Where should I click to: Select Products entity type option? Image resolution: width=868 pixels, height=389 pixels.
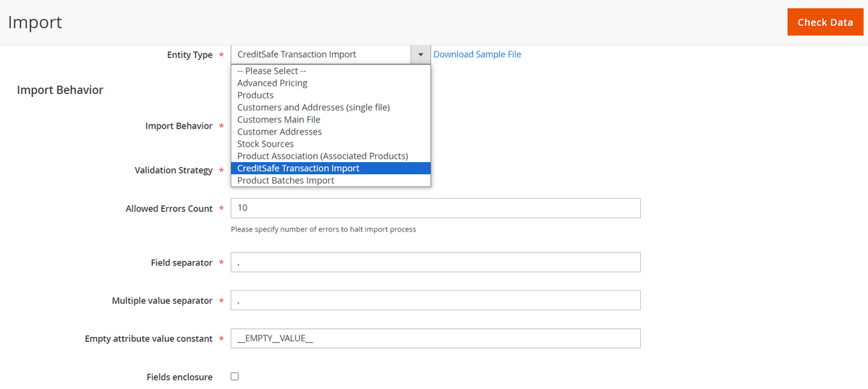click(x=255, y=95)
